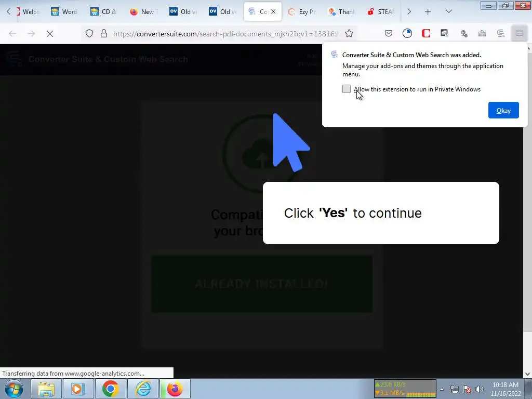This screenshot has width=532, height=399.
Task: Switch to the second Old v tab
Action: [x=223, y=11]
